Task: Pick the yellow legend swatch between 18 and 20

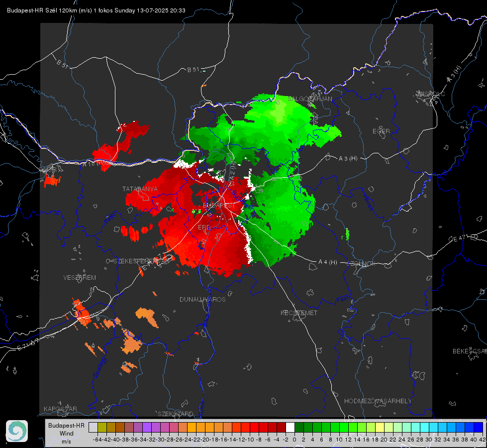Action: click(380, 428)
